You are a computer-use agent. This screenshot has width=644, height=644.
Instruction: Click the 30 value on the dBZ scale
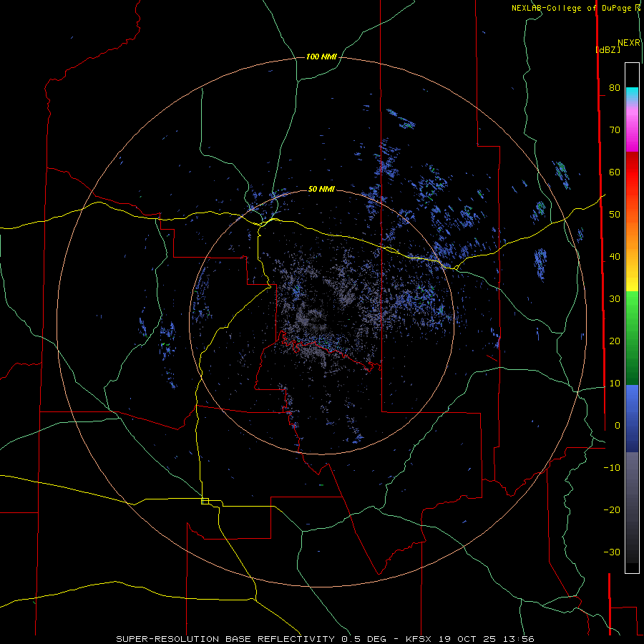click(615, 298)
